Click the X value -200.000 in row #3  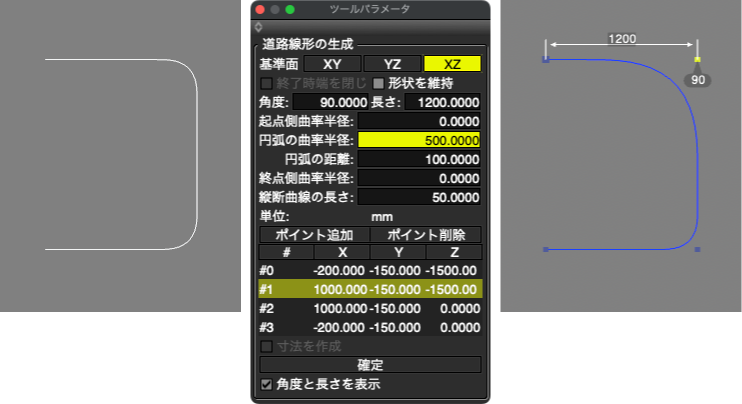pyautogui.click(x=339, y=327)
